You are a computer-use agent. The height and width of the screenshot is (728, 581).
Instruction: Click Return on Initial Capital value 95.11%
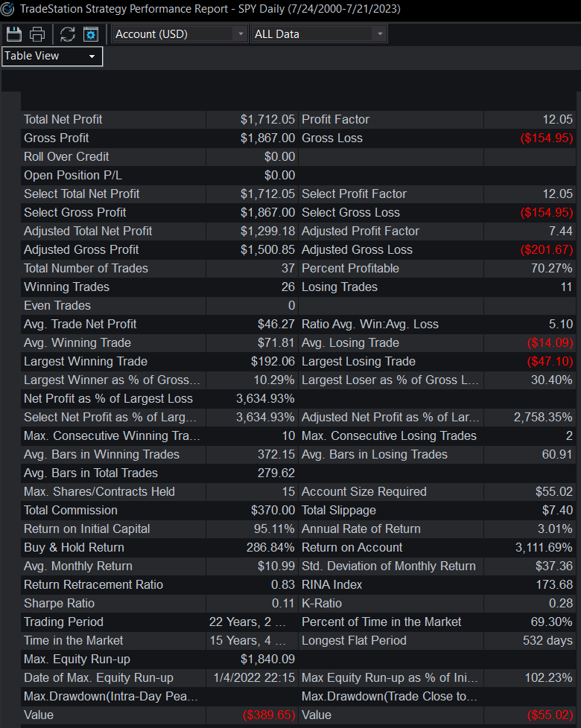pyautogui.click(x=274, y=528)
